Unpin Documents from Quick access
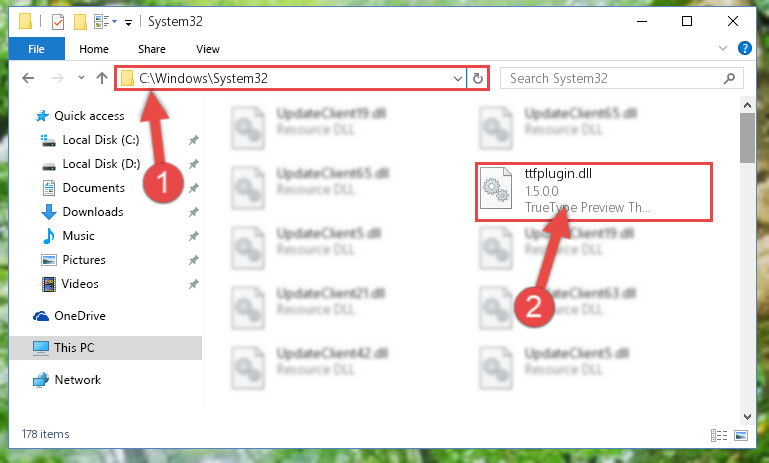Image resolution: width=769 pixels, height=463 pixels. [x=194, y=188]
